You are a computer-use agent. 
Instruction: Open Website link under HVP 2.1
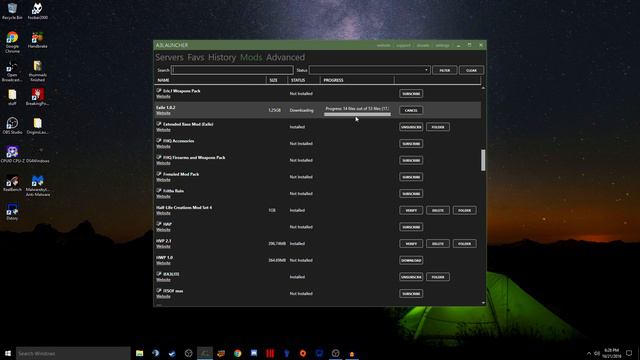[x=163, y=247]
